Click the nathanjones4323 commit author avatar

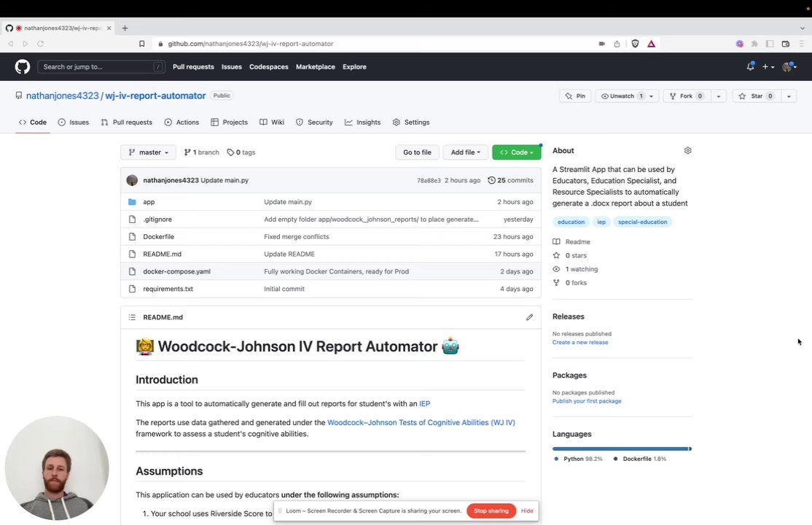click(x=132, y=180)
